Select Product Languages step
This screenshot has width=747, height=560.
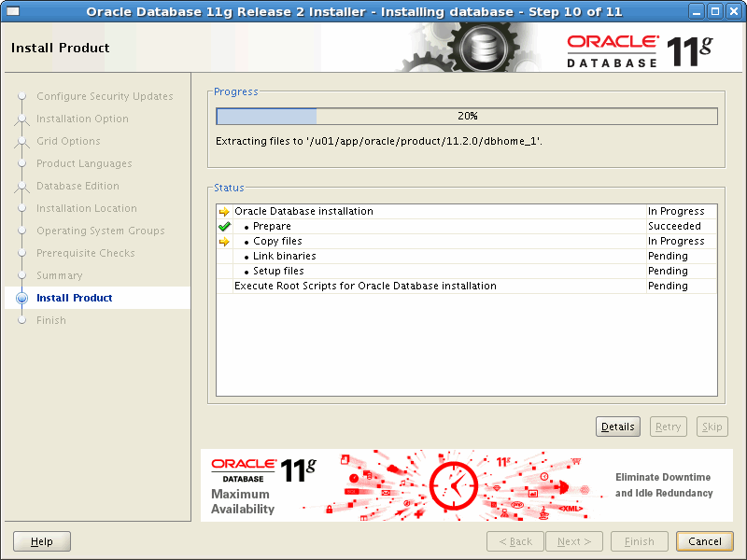click(x=84, y=163)
